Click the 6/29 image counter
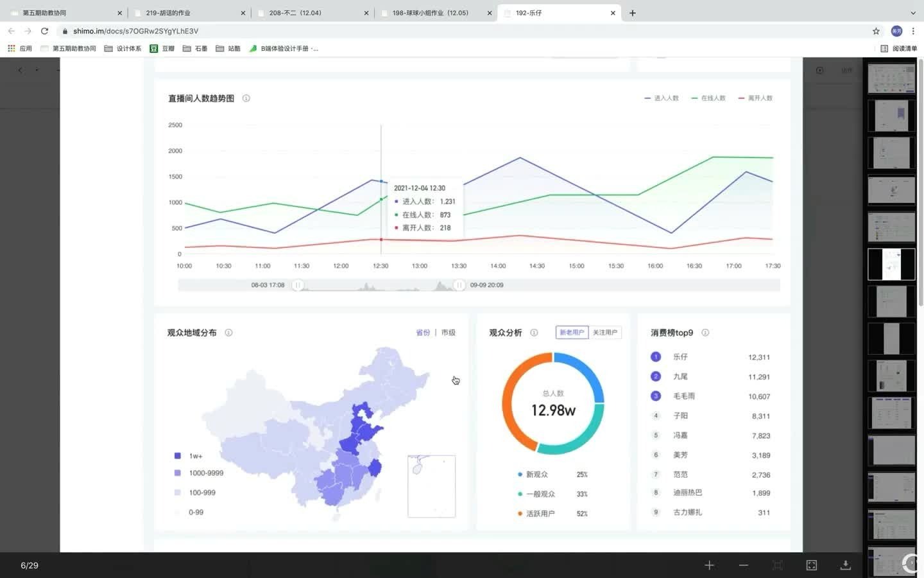 (x=30, y=565)
